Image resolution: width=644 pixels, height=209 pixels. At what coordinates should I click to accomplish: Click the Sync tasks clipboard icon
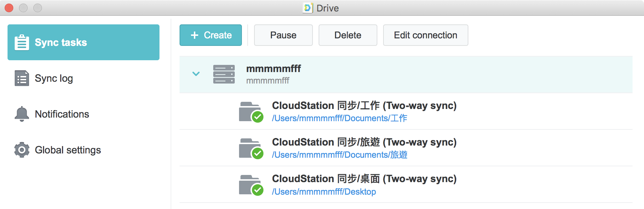pos(22,42)
